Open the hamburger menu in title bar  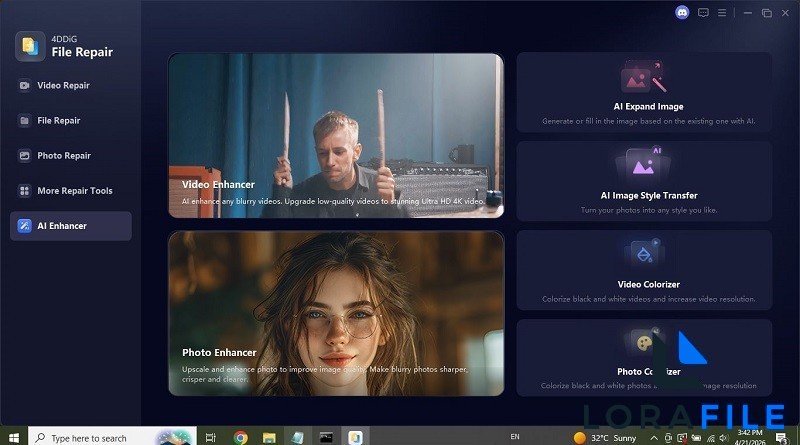click(724, 13)
